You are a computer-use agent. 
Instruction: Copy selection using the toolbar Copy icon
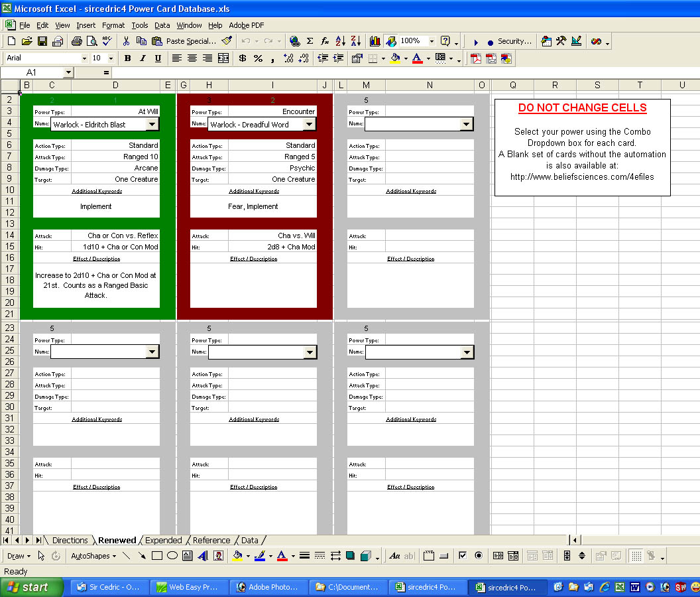[x=141, y=42]
